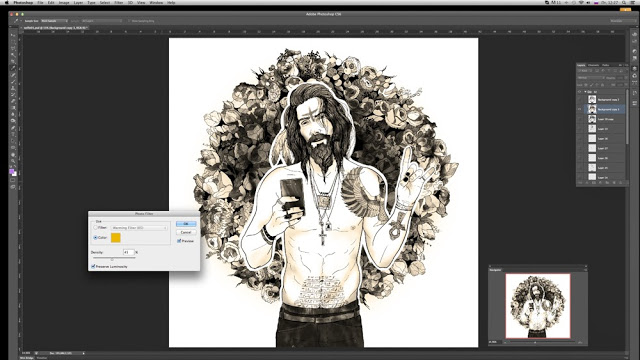
Task: Collapse the layer group triangle
Action: [x=585, y=92]
